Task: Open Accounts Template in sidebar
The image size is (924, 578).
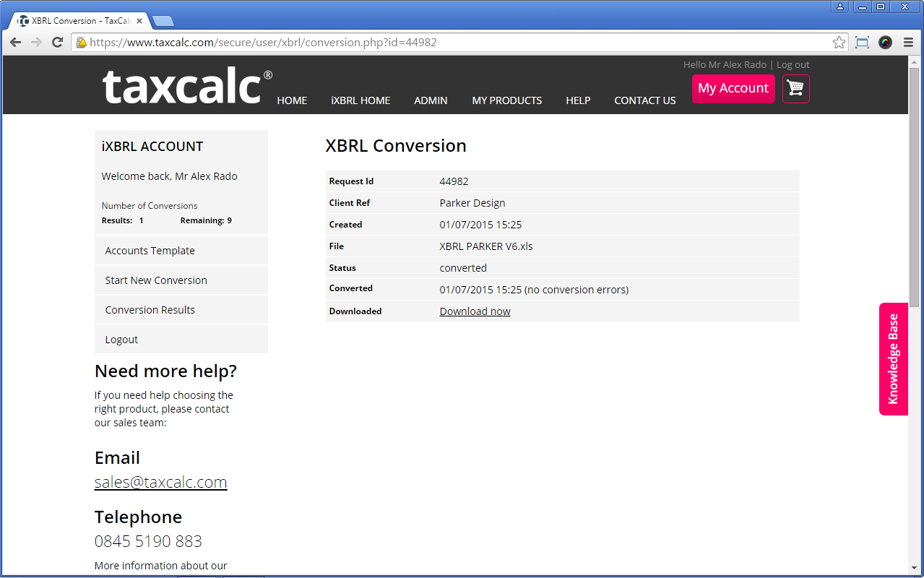Action: pos(181,251)
